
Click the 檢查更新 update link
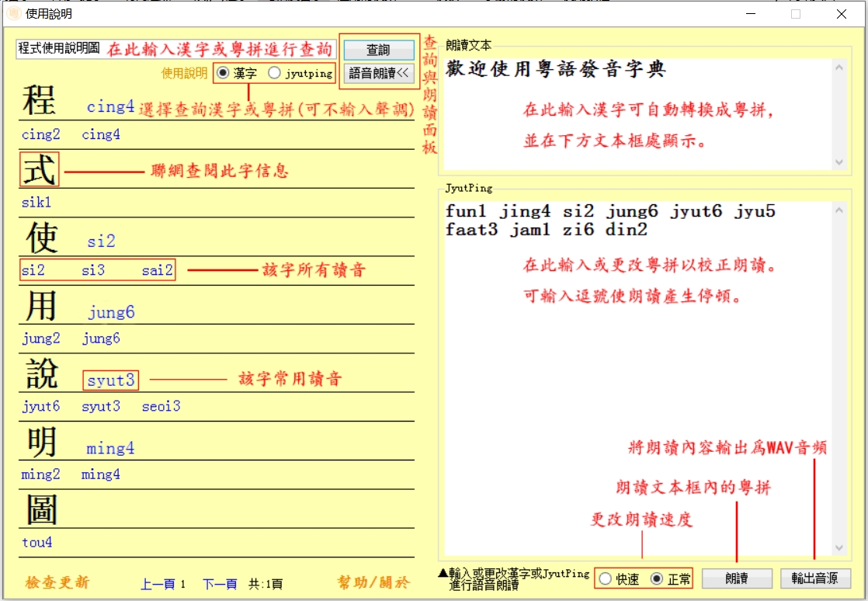[57, 582]
